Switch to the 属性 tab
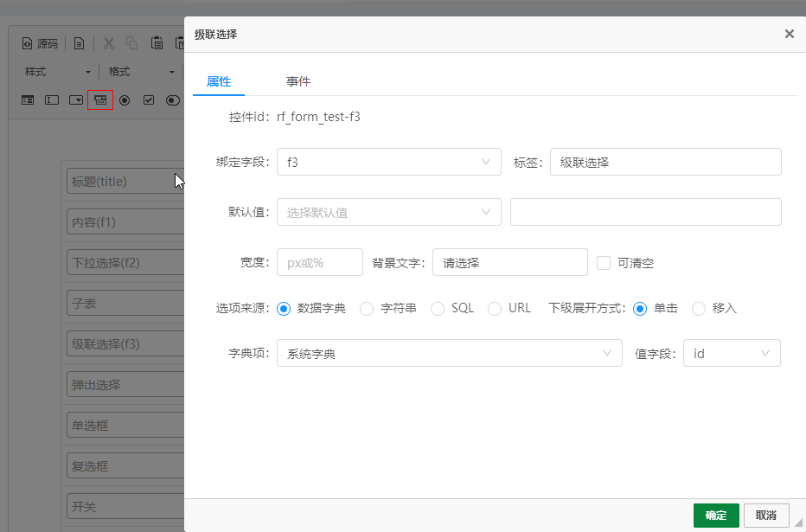 click(219, 81)
